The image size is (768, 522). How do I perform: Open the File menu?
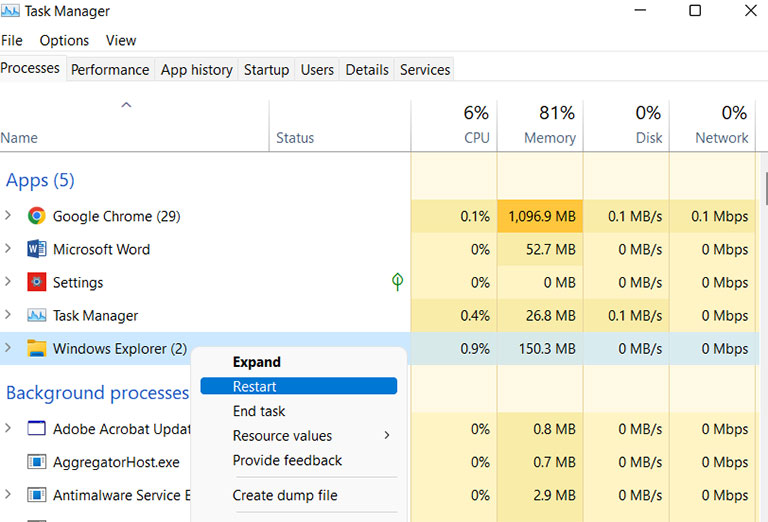(12, 40)
